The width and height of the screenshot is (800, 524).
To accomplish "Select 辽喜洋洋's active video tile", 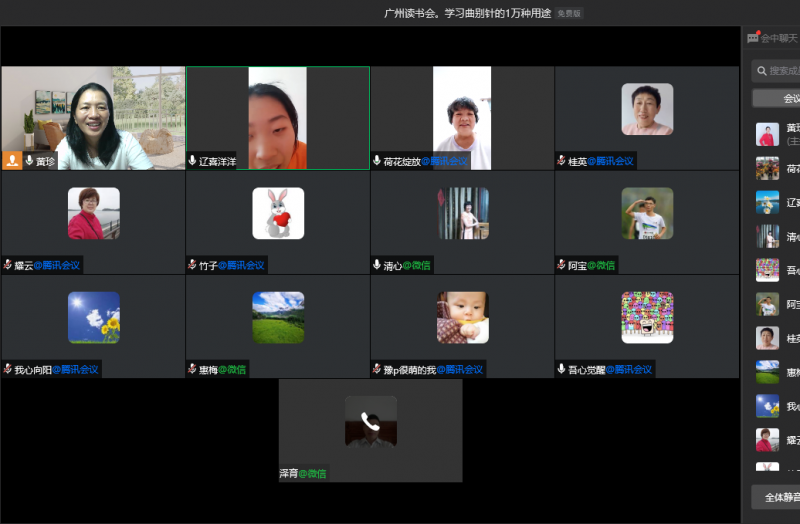I will [x=277, y=118].
